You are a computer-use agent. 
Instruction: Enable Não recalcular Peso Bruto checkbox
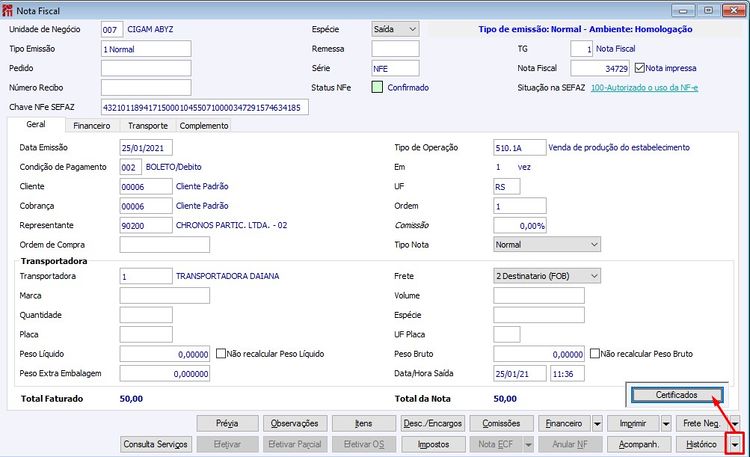(x=595, y=354)
